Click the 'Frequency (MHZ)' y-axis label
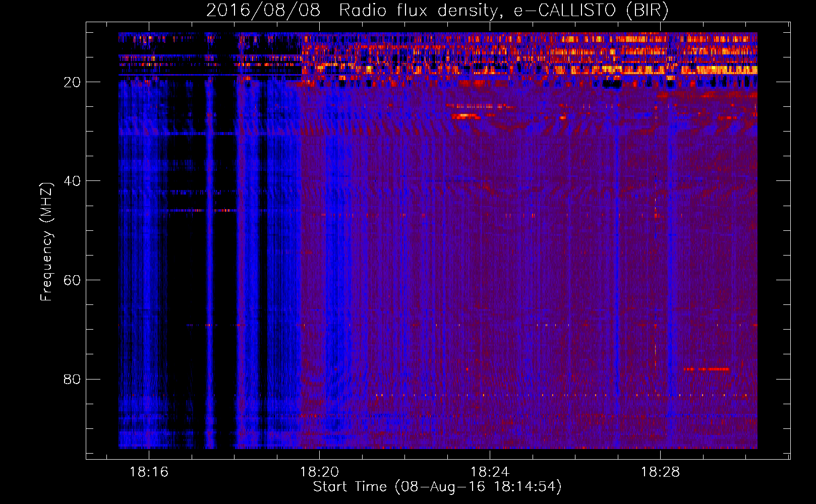Screen dimensions: 816x504 tap(46, 242)
